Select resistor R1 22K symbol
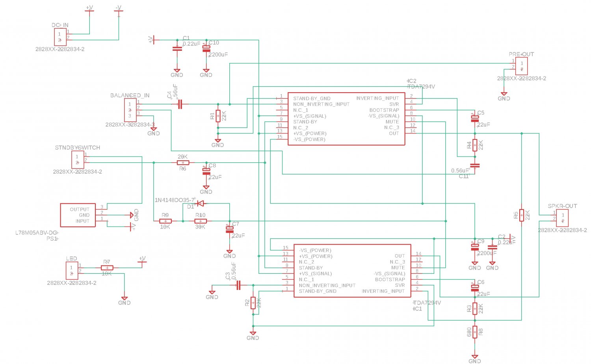 click(218, 116)
